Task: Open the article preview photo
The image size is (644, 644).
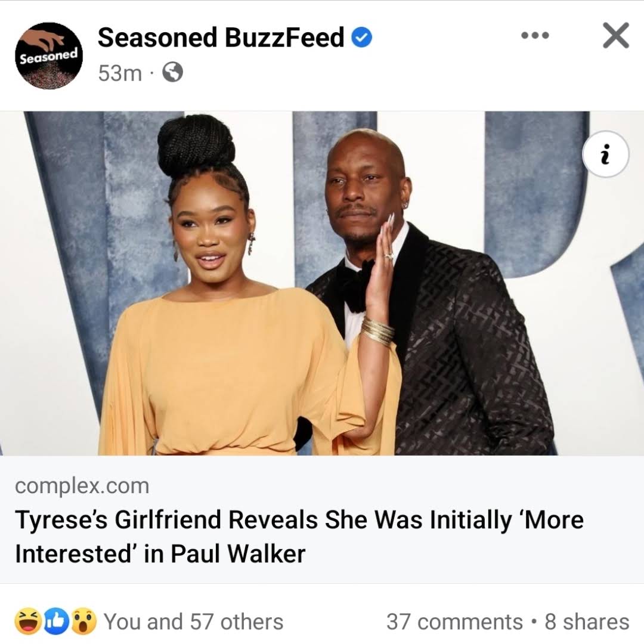Action: point(322,283)
